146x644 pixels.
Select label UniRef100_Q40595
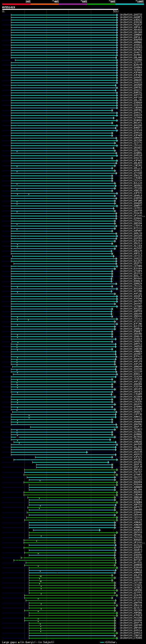131,445
